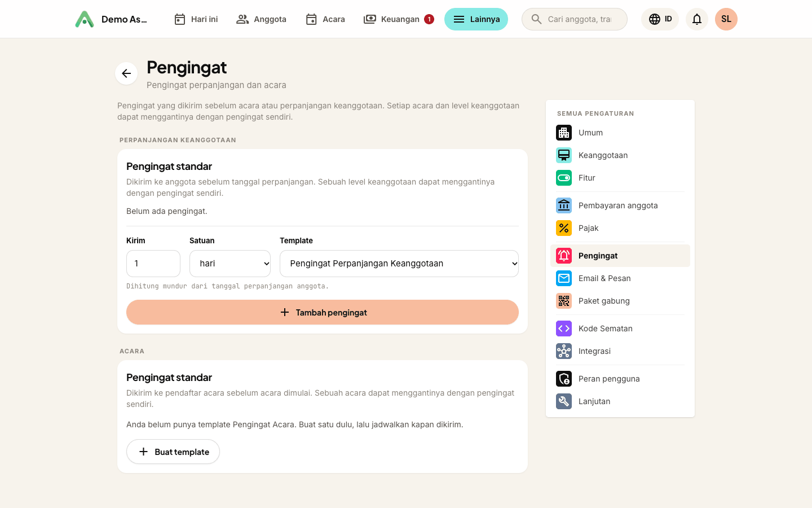Open Email & Pesan settings
This screenshot has height=508, width=812.
point(620,278)
